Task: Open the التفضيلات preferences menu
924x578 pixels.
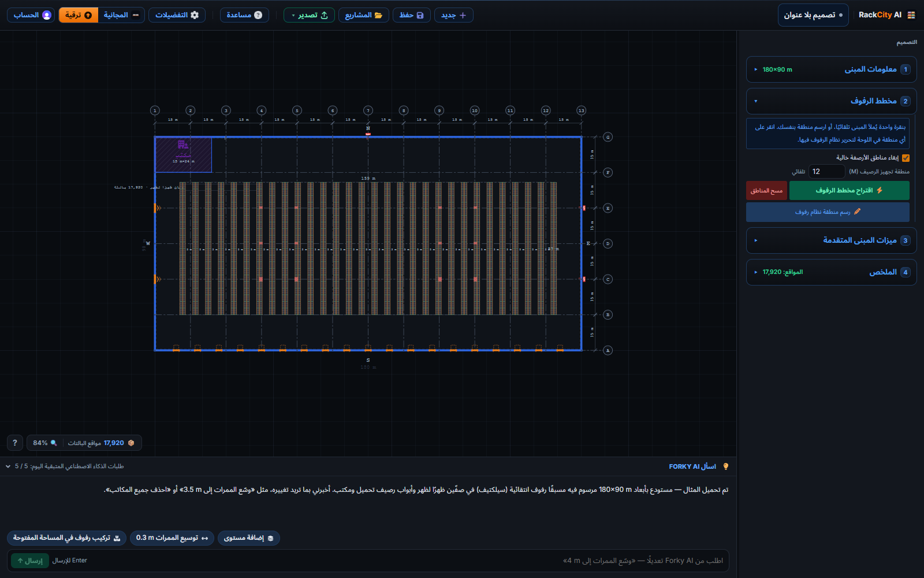Action: tap(177, 15)
